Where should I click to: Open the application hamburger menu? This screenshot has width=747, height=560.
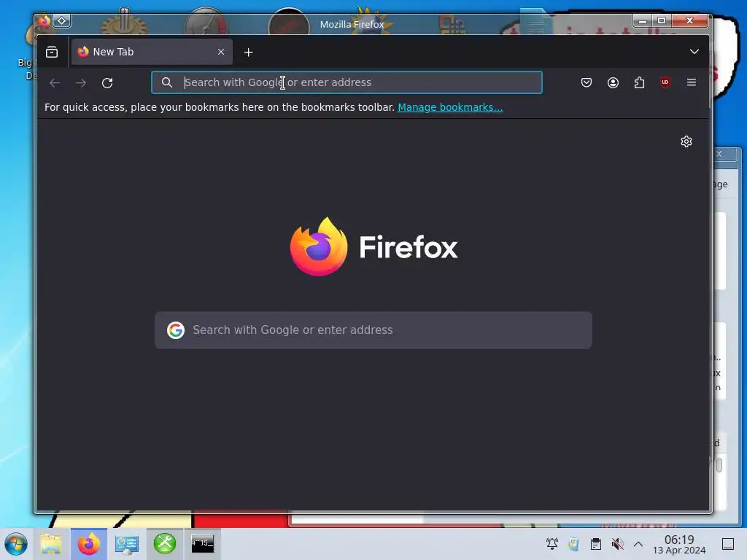click(x=692, y=82)
